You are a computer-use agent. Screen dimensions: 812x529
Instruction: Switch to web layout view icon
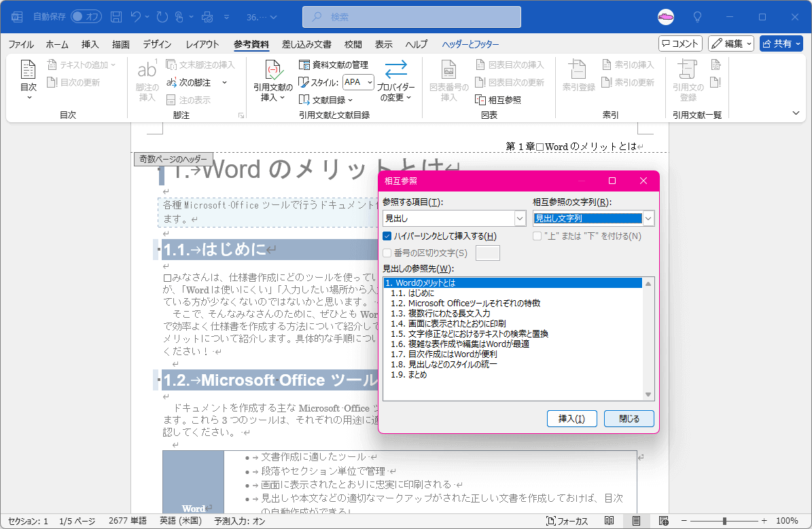click(663, 522)
